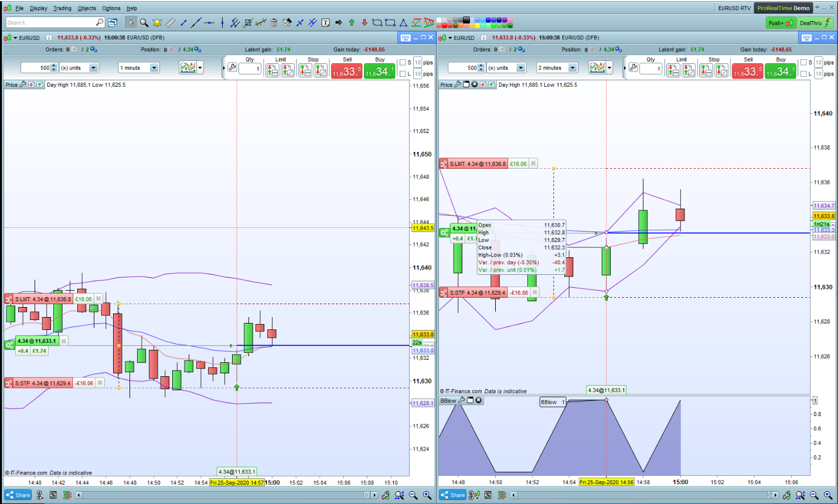Choose the horizontal line drawing tool
The image size is (838, 504).
(x=209, y=23)
